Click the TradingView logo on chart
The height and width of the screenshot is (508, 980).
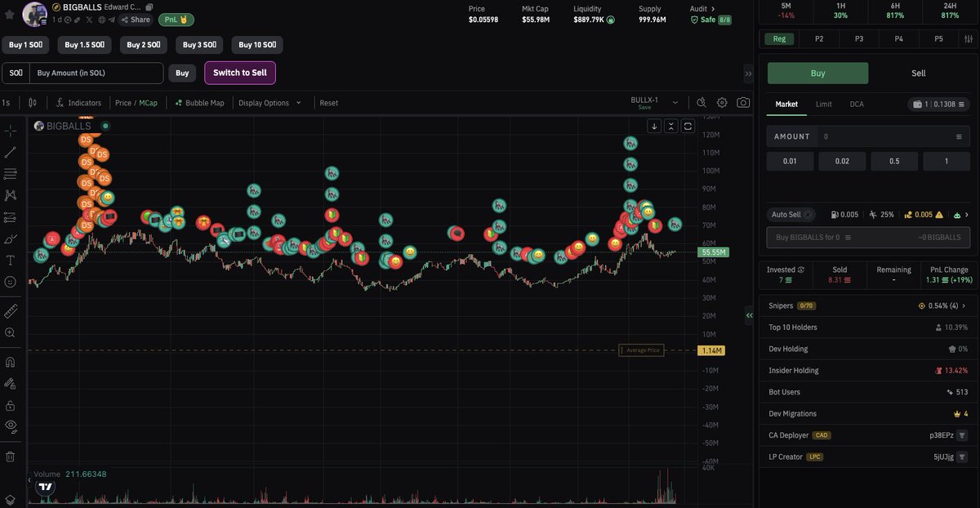coord(46,487)
